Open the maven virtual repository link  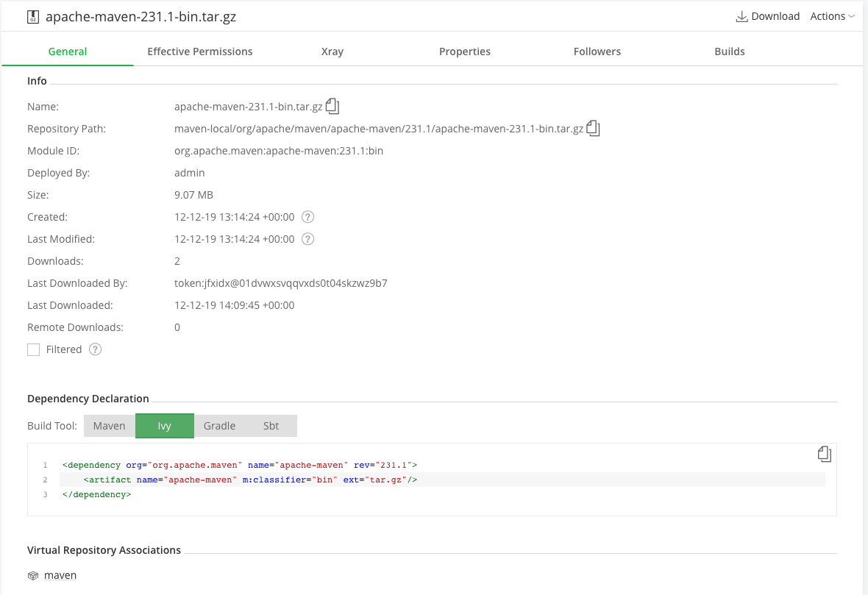[x=60, y=576]
